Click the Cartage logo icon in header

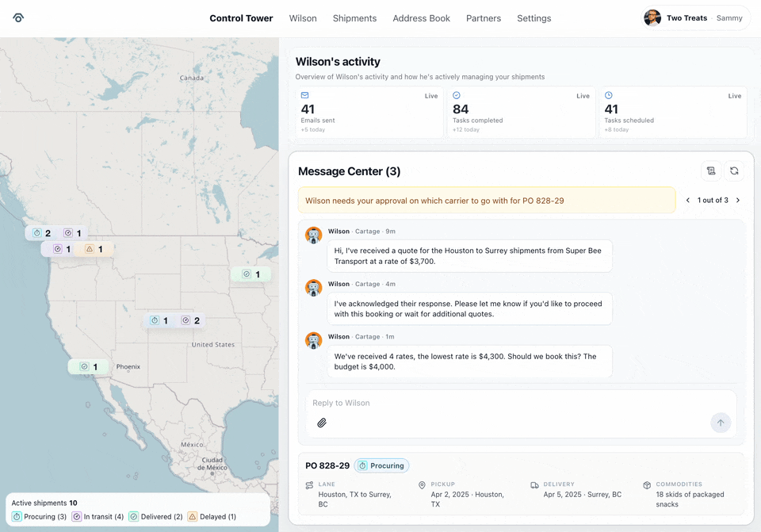(18, 18)
